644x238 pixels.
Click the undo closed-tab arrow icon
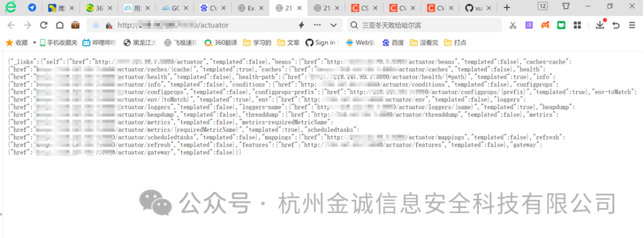pyautogui.click(x=615, y=26)
